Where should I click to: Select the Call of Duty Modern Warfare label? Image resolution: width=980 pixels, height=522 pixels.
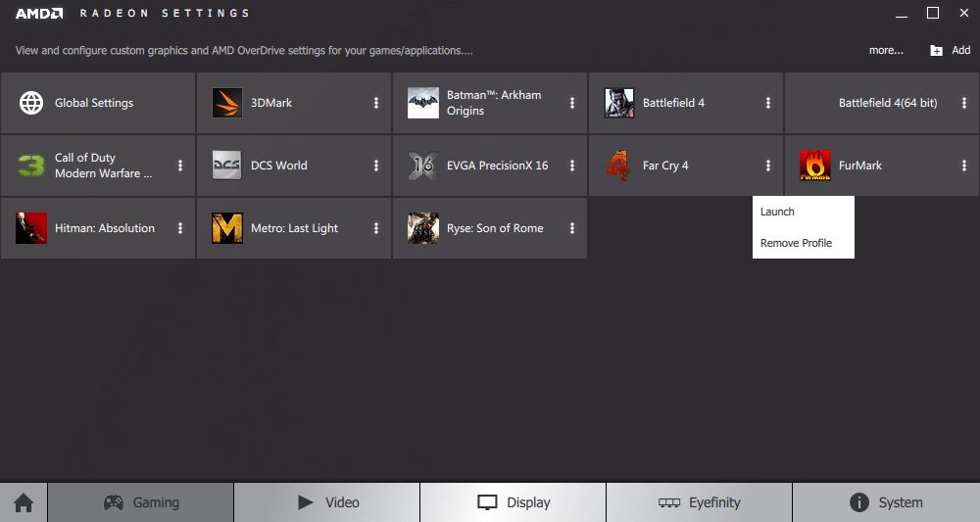[103, 166]
